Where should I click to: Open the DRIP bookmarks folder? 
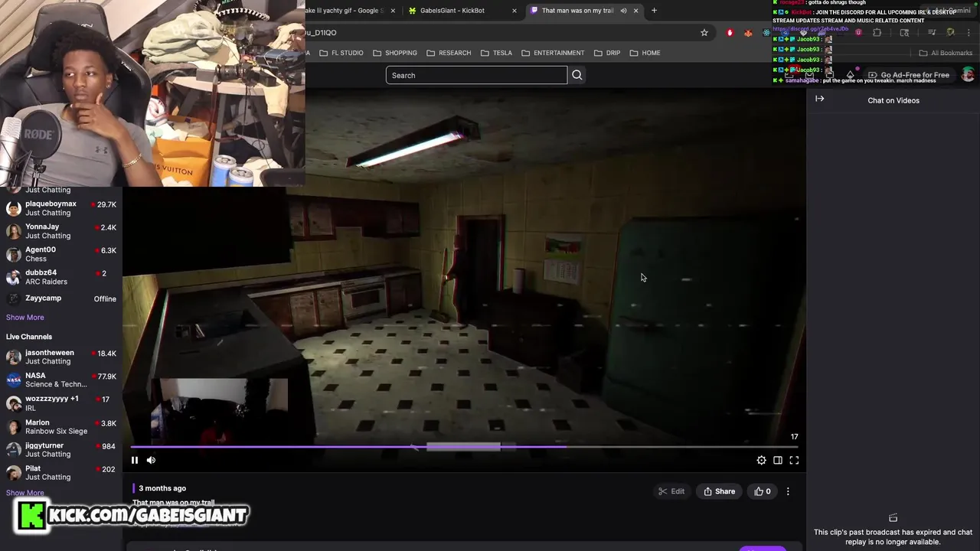606,53
